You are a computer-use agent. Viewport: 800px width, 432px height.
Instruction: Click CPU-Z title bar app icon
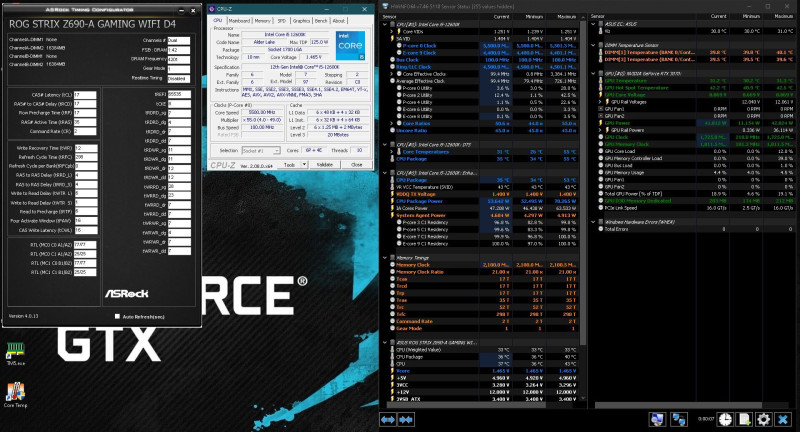(x=212, y=9)
